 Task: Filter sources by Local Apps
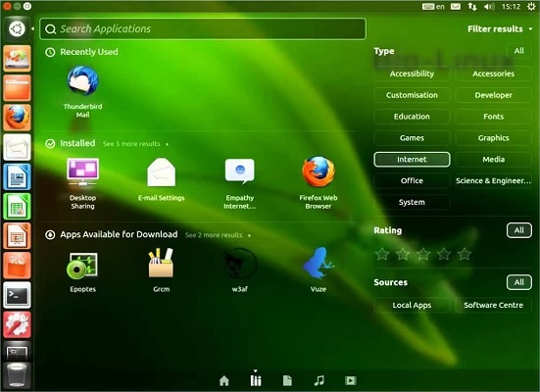(x=412, y=305)
